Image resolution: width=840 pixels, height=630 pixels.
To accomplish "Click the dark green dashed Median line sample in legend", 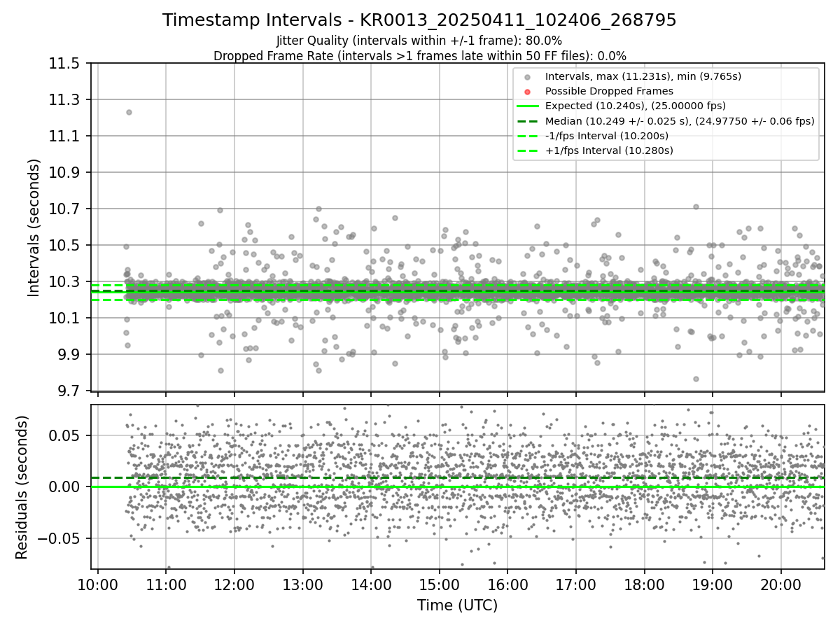I will tap(527, 121).
